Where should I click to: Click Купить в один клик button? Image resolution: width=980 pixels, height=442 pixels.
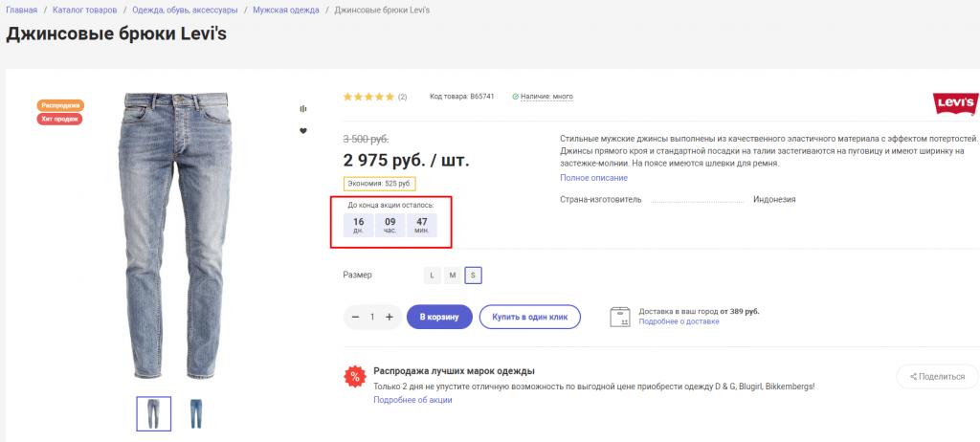pyautogui.click(x=530, y=317)
